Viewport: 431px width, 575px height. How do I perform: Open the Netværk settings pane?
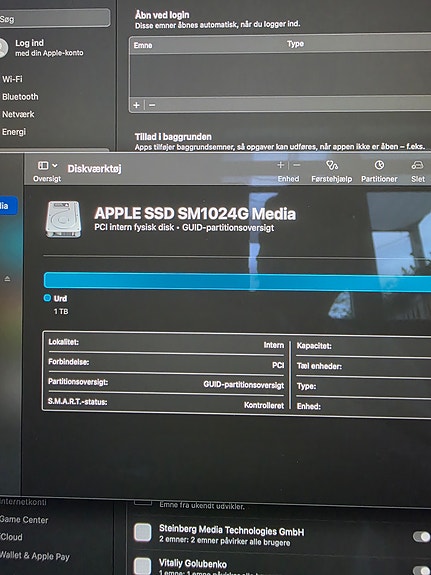pyautogui.click(x=18, y=114)
